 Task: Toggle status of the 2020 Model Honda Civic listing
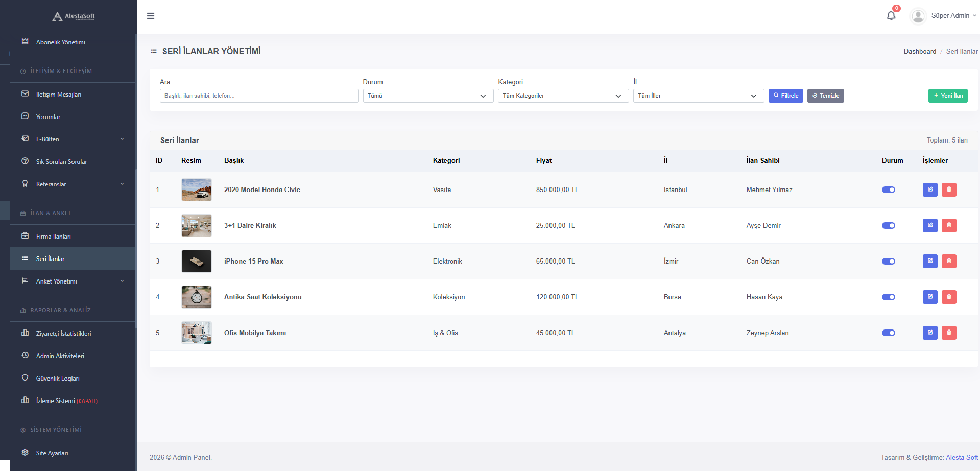click(889, 190)
